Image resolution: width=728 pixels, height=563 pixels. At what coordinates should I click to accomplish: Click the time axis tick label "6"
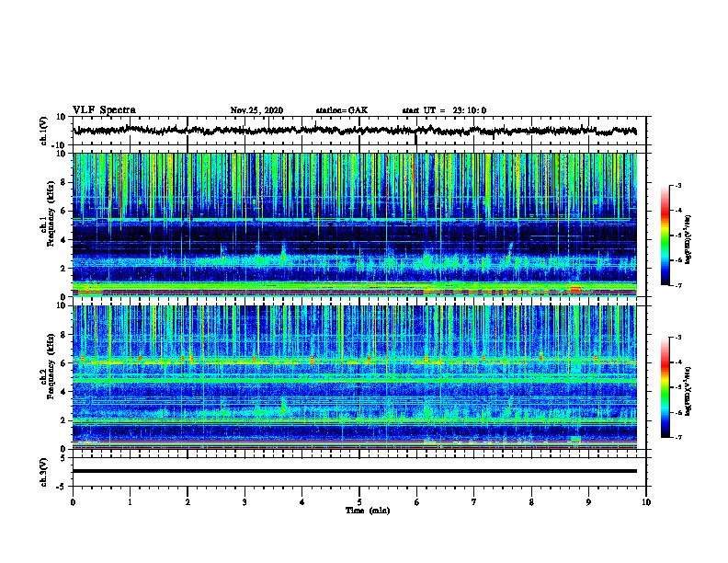coord(417,502)
